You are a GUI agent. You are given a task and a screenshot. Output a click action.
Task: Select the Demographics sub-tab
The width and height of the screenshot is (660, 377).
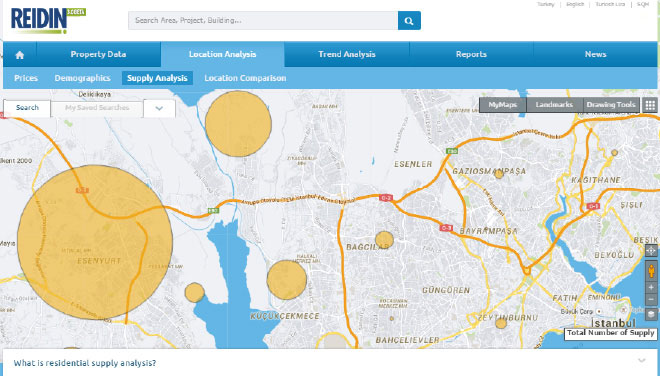click(x=82, y=78)
